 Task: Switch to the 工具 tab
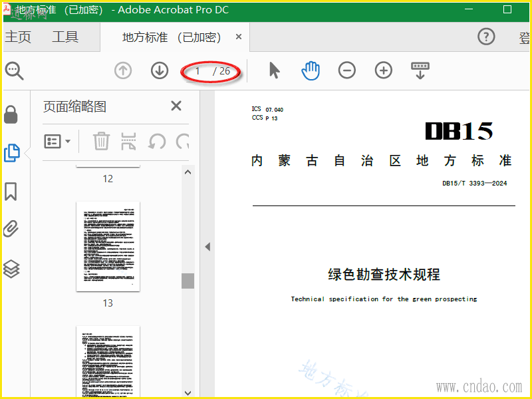click(x=65, y=37)
